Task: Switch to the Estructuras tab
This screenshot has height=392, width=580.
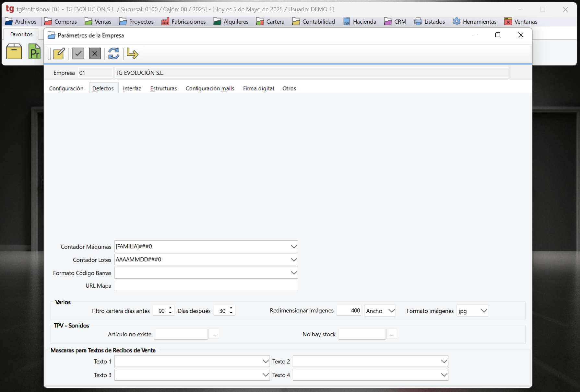Action: coord(163,88)
